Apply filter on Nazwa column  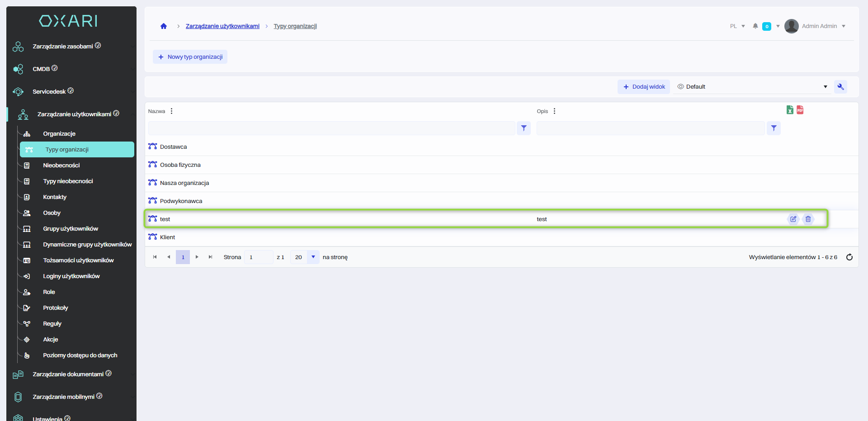click(x=524, y=128)
